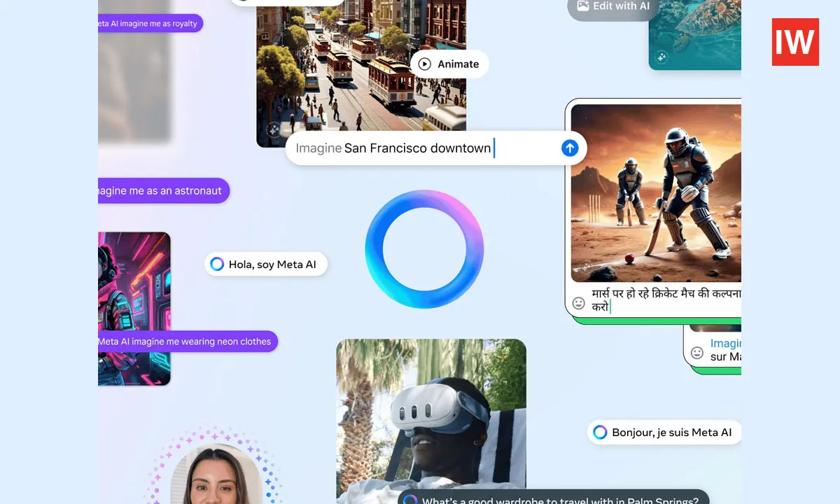Click the Edit with AI button

(x=612, y=7)
